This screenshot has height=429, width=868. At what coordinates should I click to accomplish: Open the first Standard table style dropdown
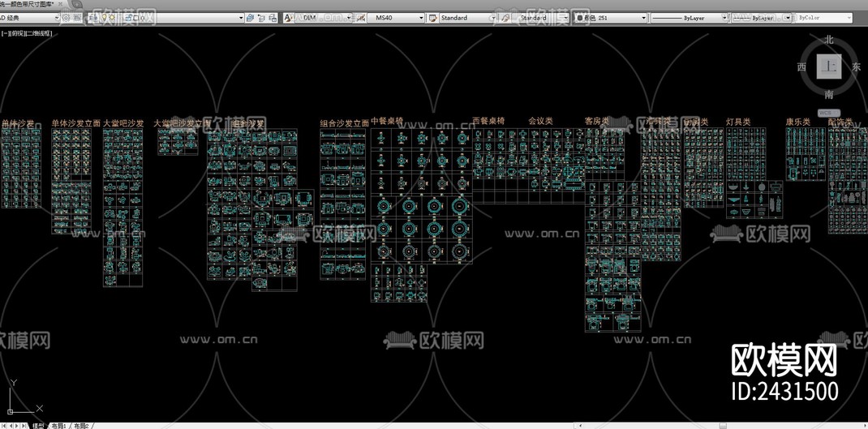(x=468, y=18)
